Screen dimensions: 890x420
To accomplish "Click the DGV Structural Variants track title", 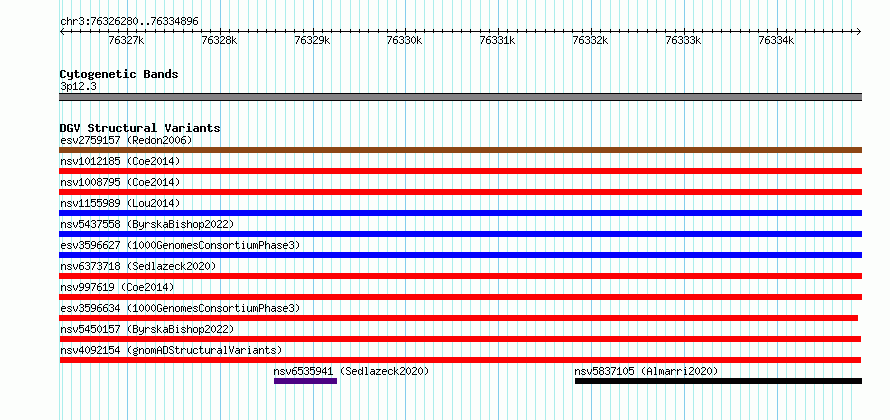I will pyautogui.click(x=140, y=128).
